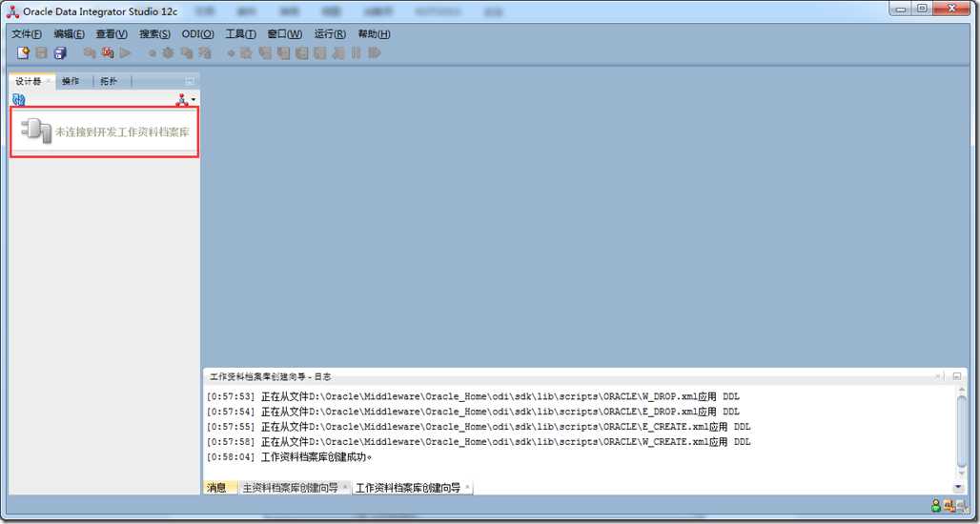This screenshot has height=524, width=980.
Task: Refresh the Designer navigator
Action: coord(18,99)
